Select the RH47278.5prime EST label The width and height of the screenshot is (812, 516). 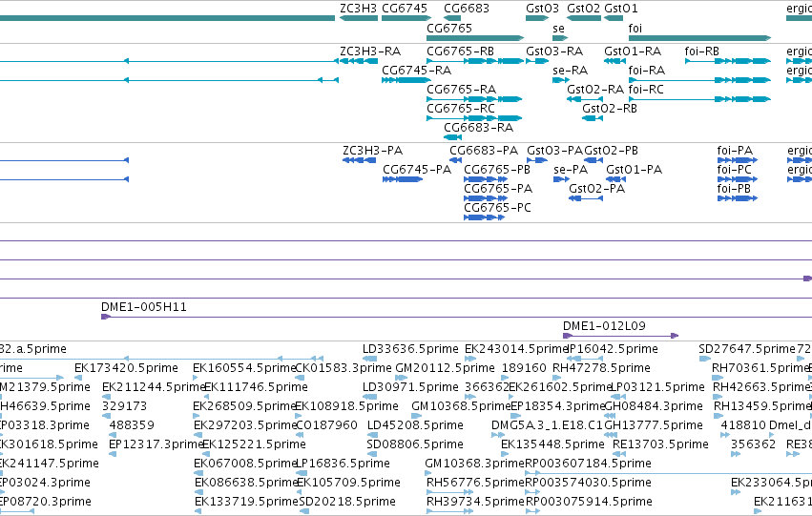point(601,368)
